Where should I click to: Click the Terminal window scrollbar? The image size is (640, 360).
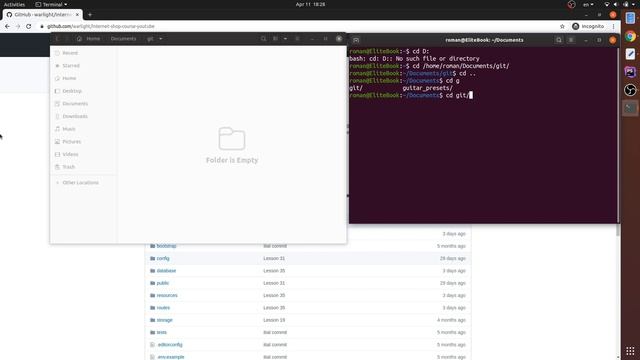(x=618, y=135)
